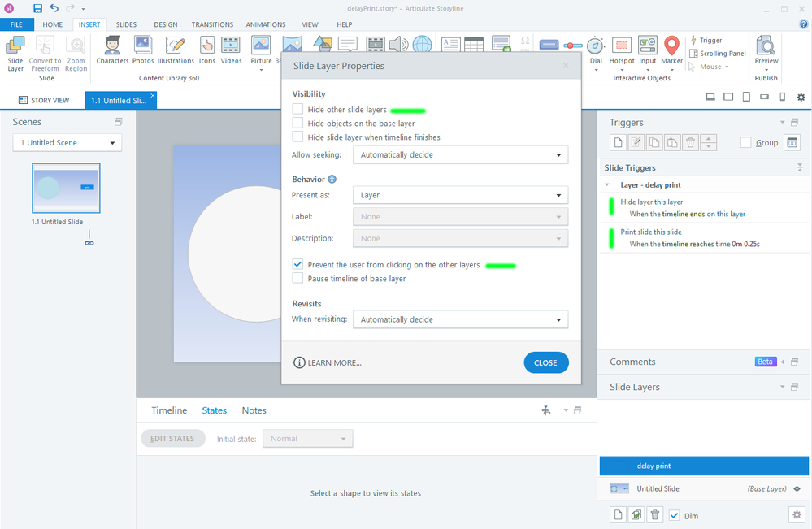Click the Marker icon
Screen dimensions: 812x529
671,50
